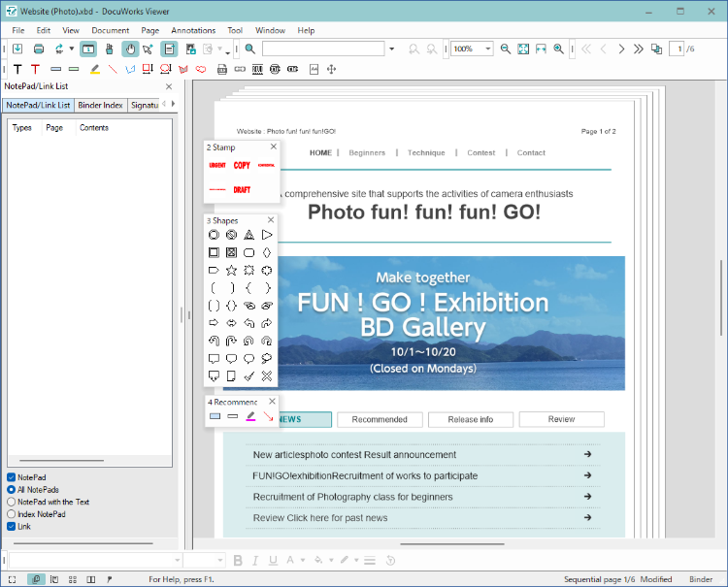Expand the rotate options dropdown arrow
Image resolution: width=728 pixels, height=587 pixels.
coord(72,49)
